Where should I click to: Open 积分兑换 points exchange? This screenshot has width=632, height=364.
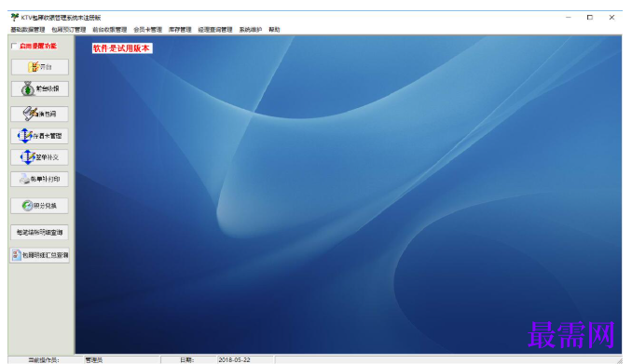point(40,206)
